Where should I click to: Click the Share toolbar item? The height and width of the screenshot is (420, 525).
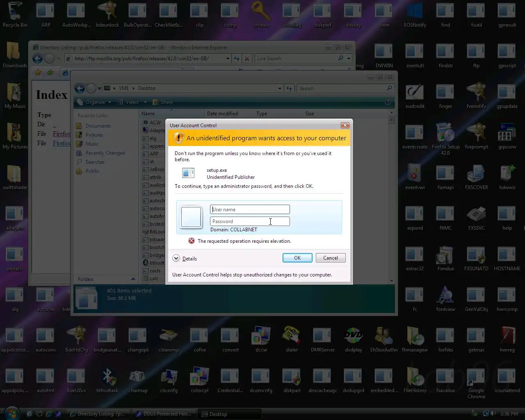(162, 102)
